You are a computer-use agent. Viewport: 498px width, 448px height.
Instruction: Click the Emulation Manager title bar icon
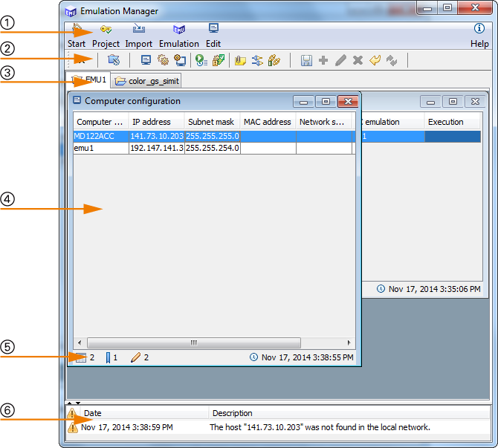coord(71,11)
